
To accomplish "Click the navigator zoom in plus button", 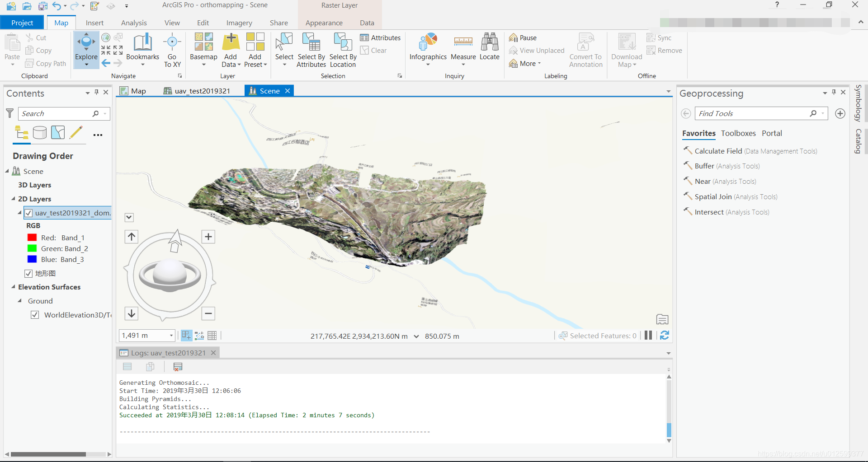I will [208, 237].
